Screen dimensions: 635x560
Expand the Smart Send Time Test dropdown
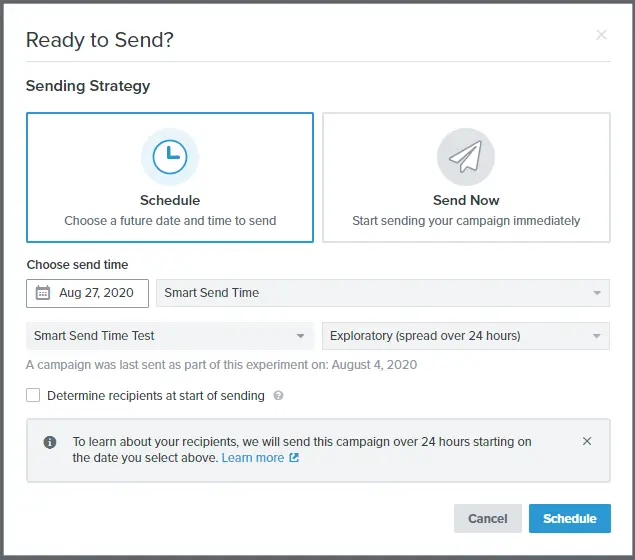[170, 336]
